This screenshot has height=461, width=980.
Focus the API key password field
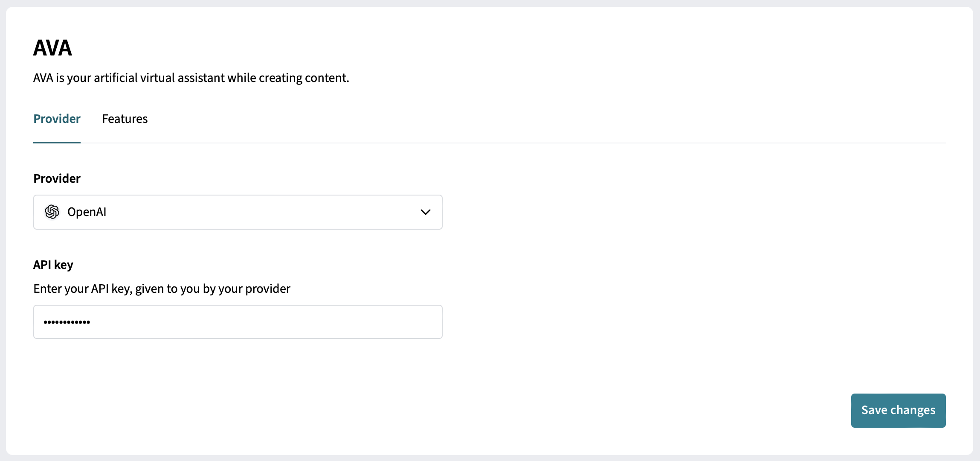(238, 322)
